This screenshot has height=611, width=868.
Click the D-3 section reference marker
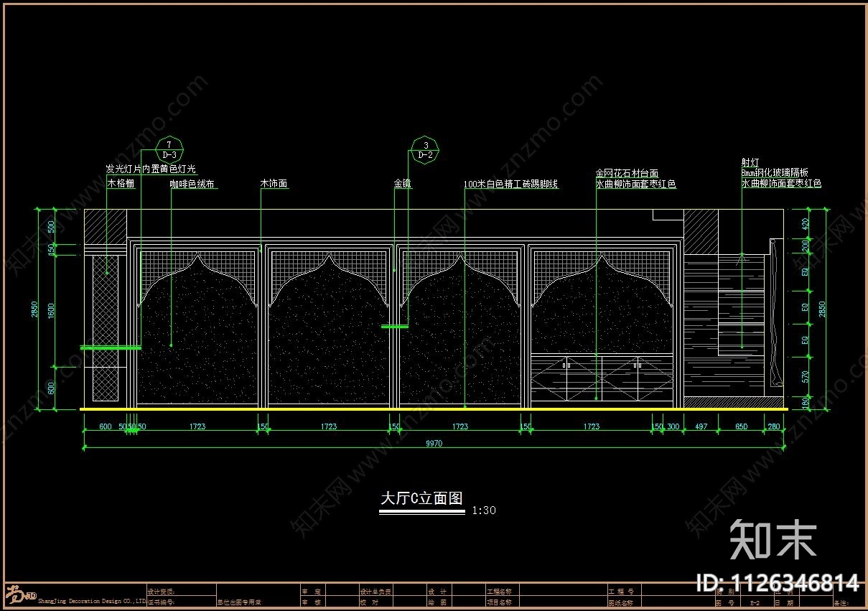(x=169, y=150)
